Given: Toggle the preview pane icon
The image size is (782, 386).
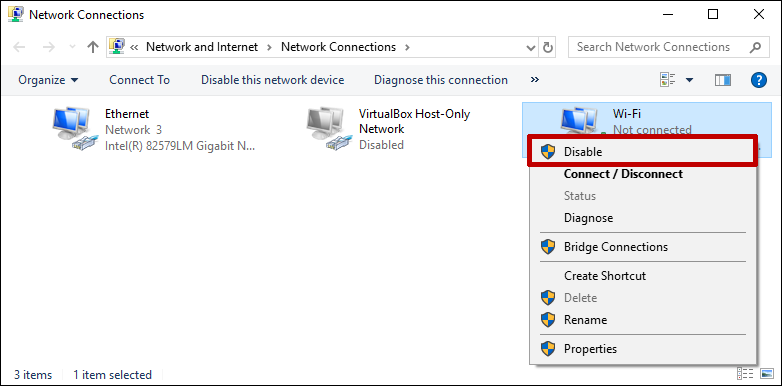Looking at the screenshot, I should coord(723,80).
